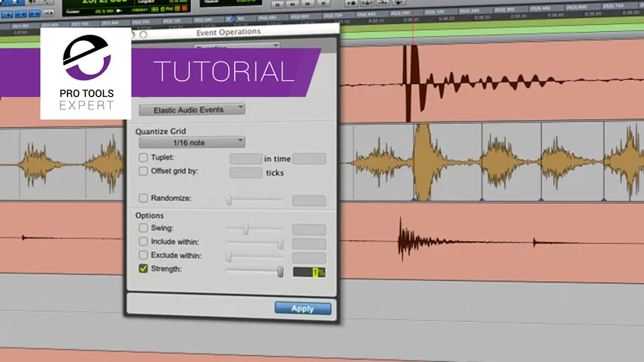Click the Apply button

(x=303, y=308)
